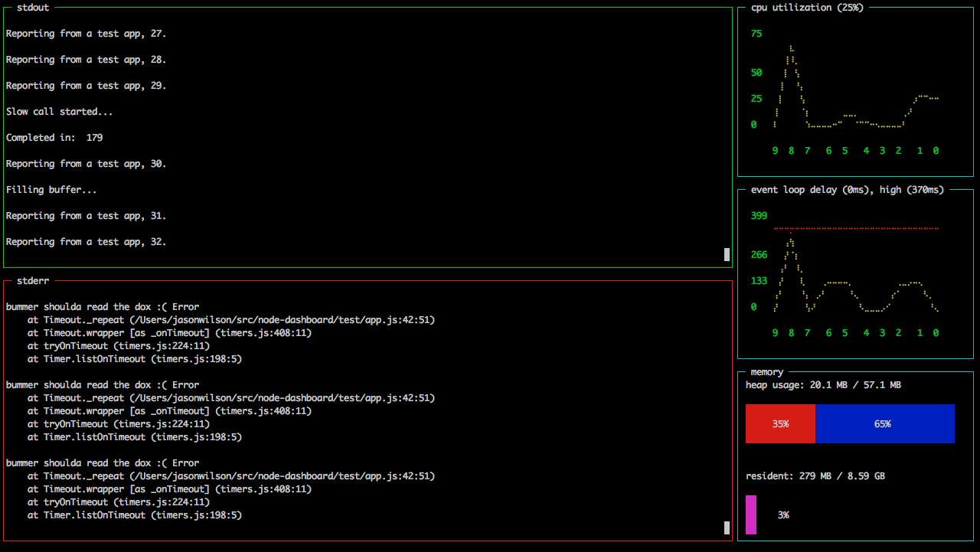The width and height of the screenshot is (980, 552).
Task: Click the x-axis label 9 on cpu chart
Action: tap(775, 151)
